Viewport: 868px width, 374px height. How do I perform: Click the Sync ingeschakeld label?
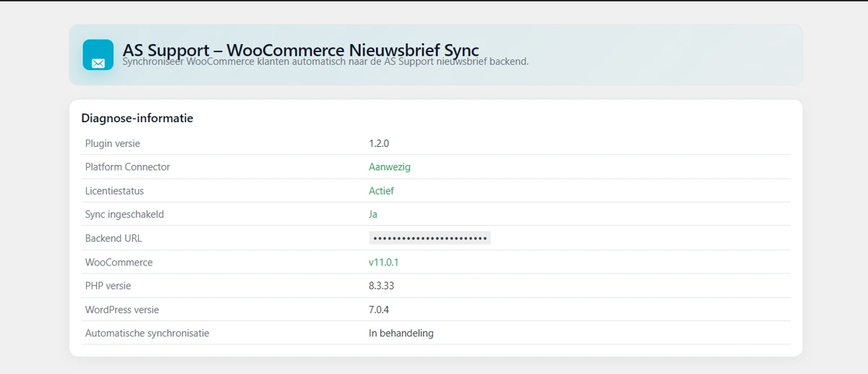coord(124,214)
